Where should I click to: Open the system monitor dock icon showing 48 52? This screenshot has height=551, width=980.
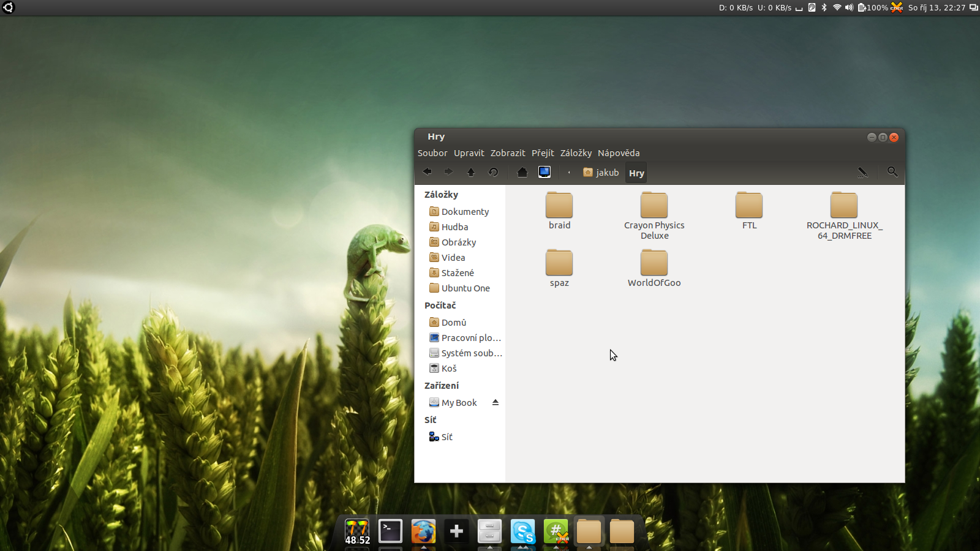tap(357, 531)
